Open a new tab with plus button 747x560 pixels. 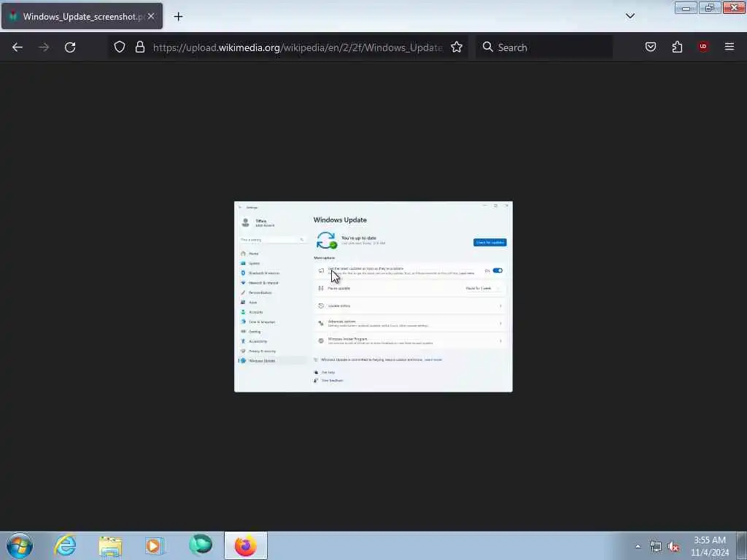click(x=178, y=17)
